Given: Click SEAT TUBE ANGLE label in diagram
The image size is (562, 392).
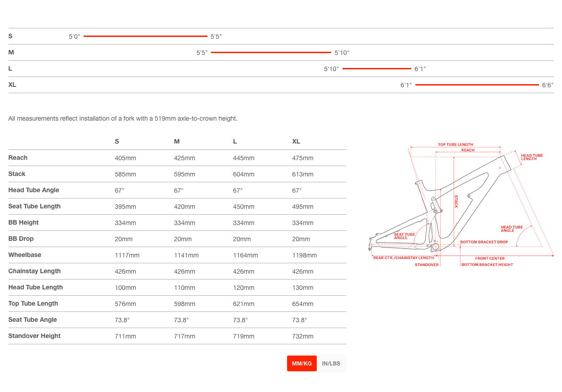Looking at the screenshot, I should click(x=404, y=236).
